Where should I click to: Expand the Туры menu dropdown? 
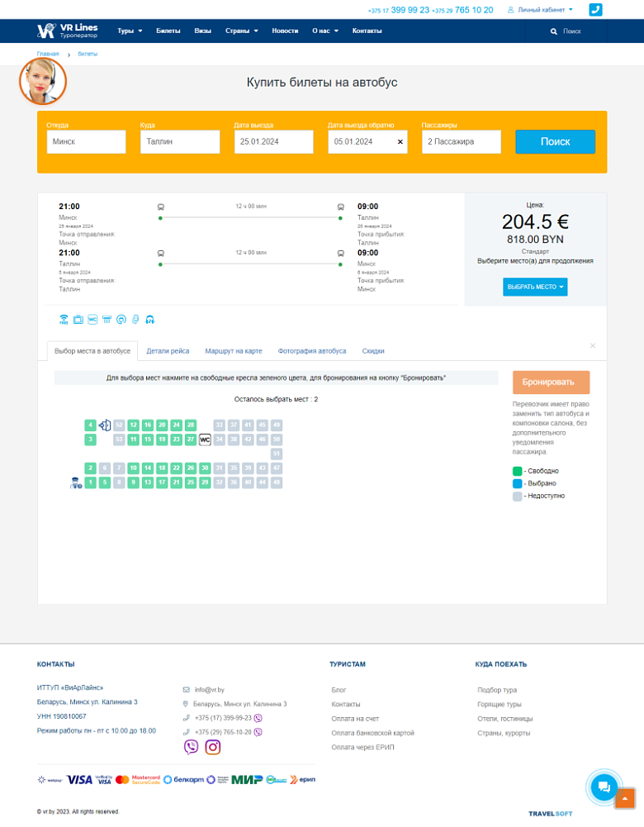pyautogui.click(x=130, y=31)
